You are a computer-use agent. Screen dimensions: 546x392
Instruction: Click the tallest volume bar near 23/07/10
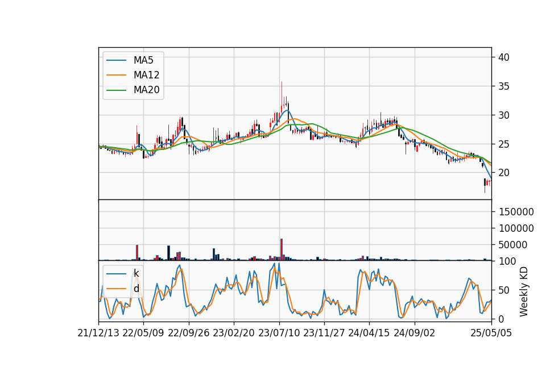point(282,249)
